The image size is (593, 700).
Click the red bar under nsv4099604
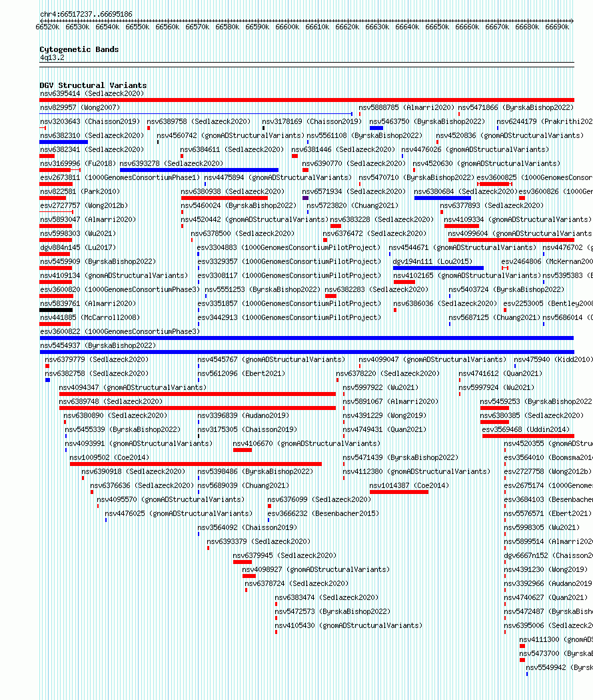click(511, 240)
